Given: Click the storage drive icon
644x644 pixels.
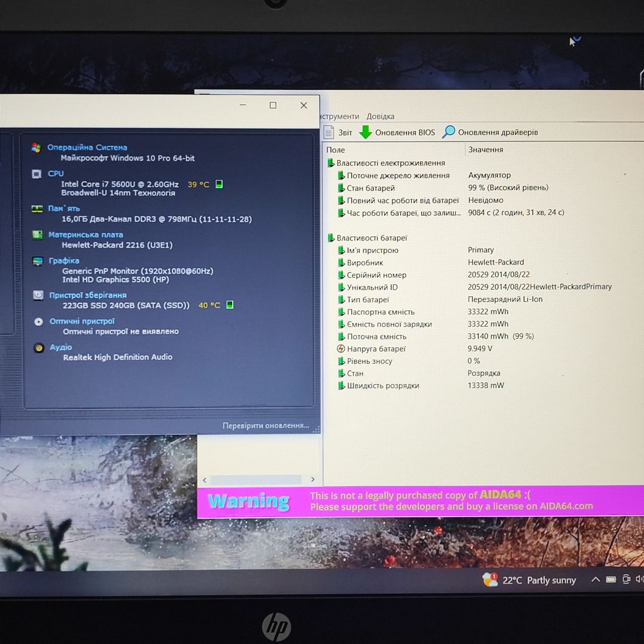Looking at the screenshot, I should pyautogui.click(x=38, y=295).
